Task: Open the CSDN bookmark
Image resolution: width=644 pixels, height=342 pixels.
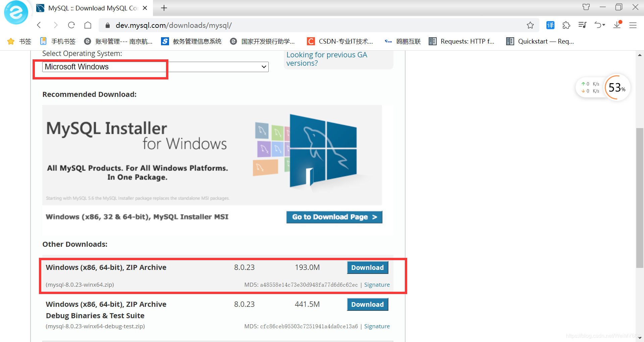Action: coord(340,41)
